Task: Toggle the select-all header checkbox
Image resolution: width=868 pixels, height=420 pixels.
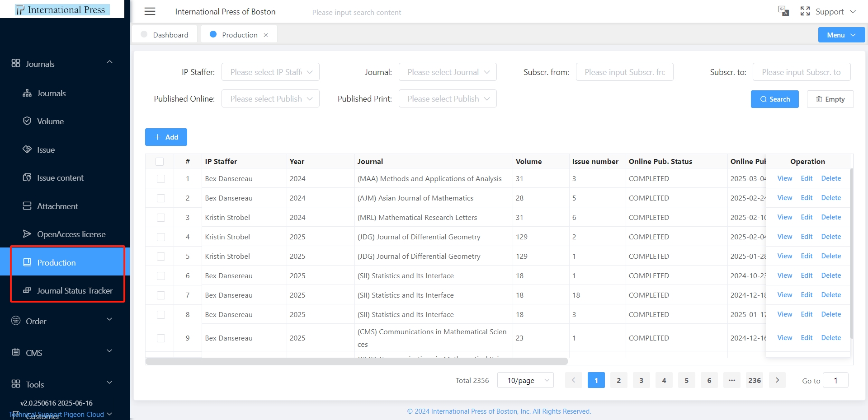Action: click(160, 162)
